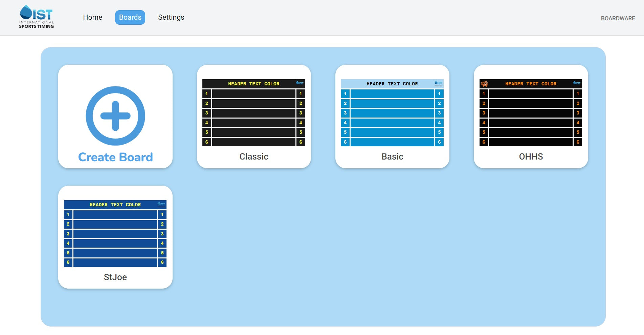This screenshot has height=335, width=644.
Task: Go to the Settings tab
Action: (x=171, y=17)
